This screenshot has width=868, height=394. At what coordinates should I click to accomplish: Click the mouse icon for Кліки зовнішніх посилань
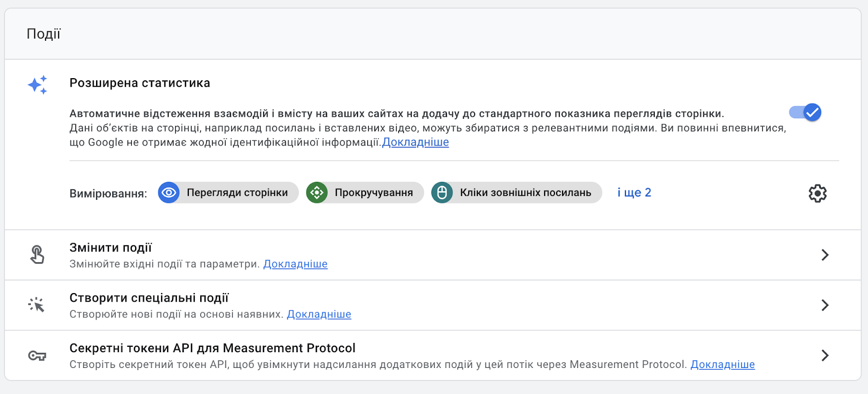(442, 193)
